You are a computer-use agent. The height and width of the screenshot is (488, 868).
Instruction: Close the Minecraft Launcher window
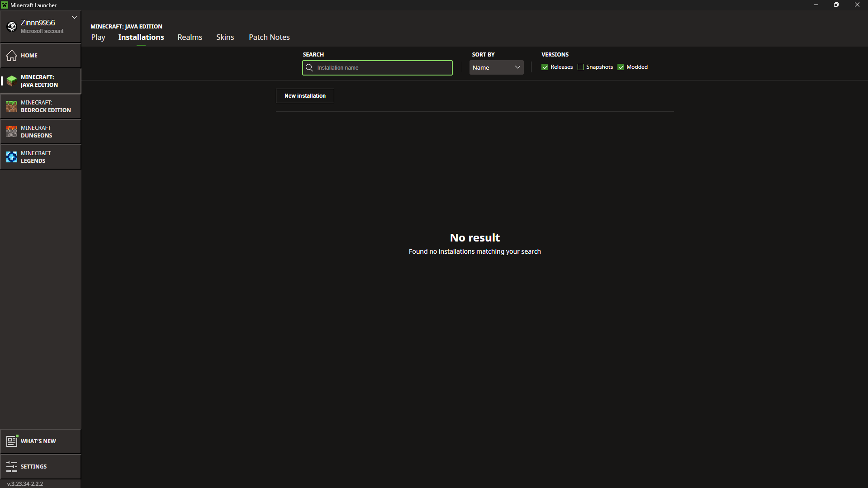pyautogui.click(x=857, y=5)
